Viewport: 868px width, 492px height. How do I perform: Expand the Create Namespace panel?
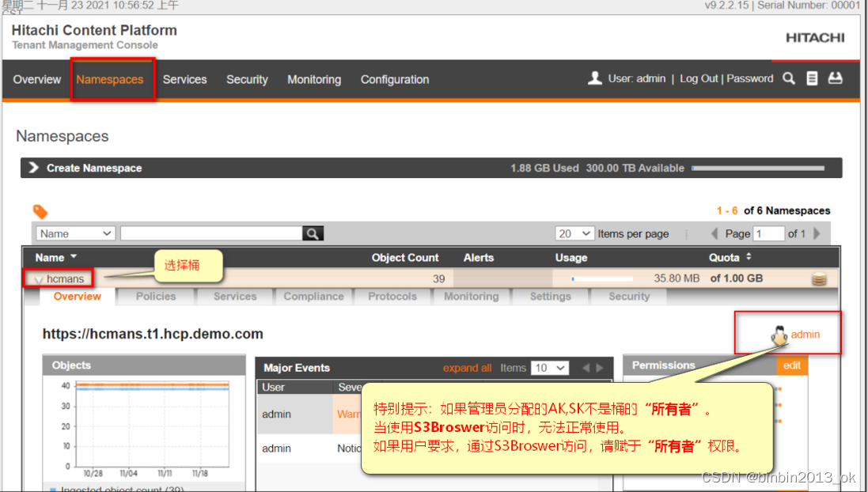(x=34, y=168)
